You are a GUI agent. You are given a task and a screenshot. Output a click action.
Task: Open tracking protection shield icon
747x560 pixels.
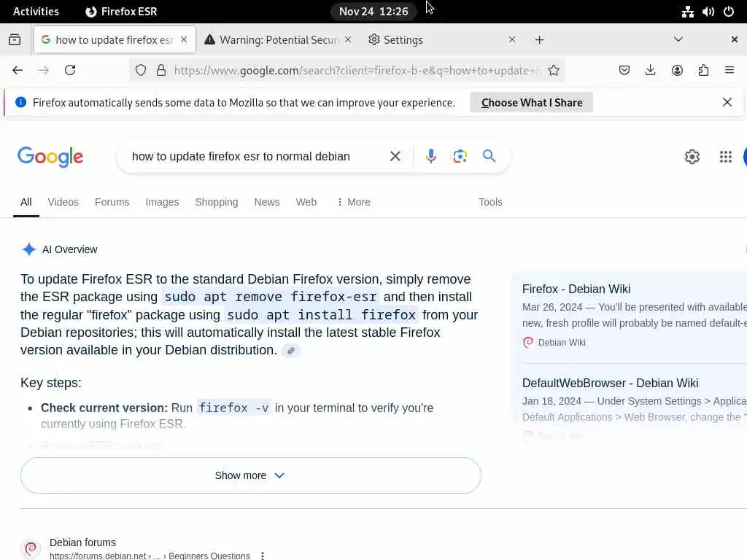pyautogui.click(x=141, y=71)
